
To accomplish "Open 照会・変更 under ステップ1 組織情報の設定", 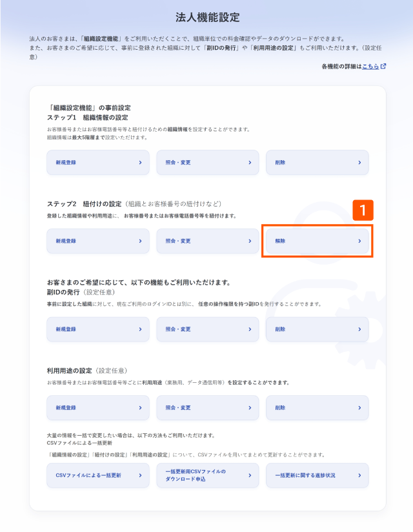I will pos(208,163).
